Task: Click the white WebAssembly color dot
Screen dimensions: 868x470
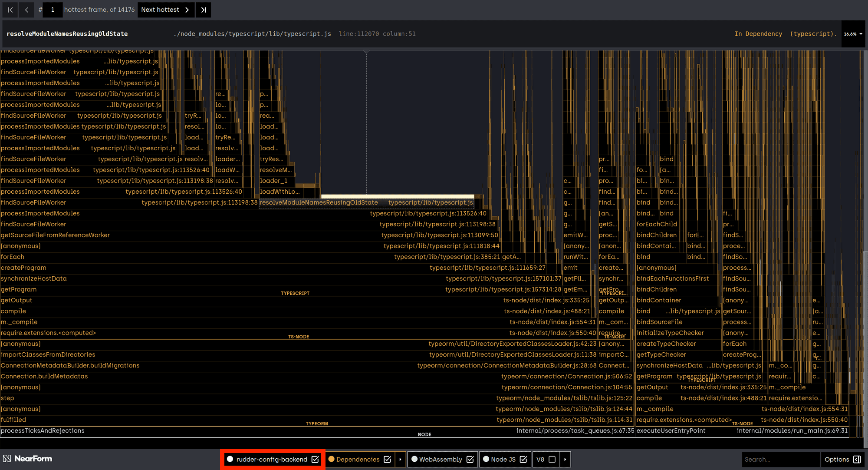Action: click(414, 459)
